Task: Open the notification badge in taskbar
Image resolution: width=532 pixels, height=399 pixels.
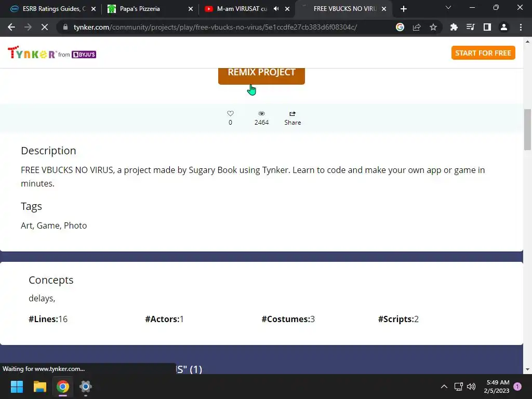Action: coord(517,387)
